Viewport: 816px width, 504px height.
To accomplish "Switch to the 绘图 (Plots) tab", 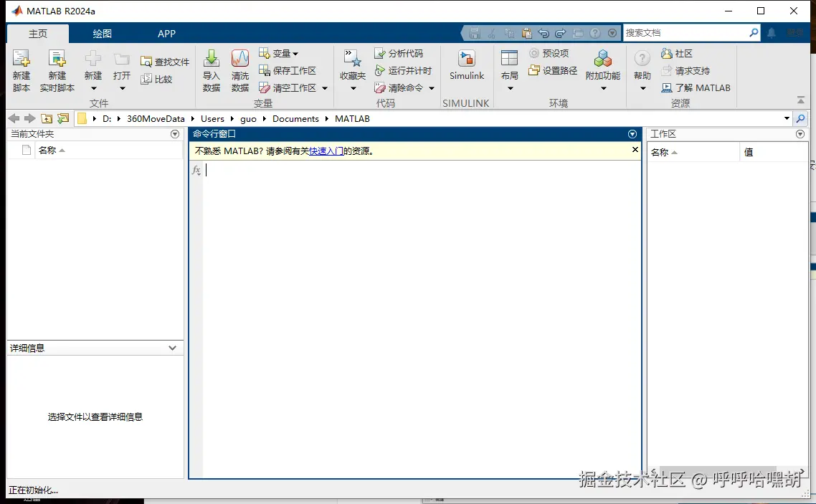I will point(102,34).
